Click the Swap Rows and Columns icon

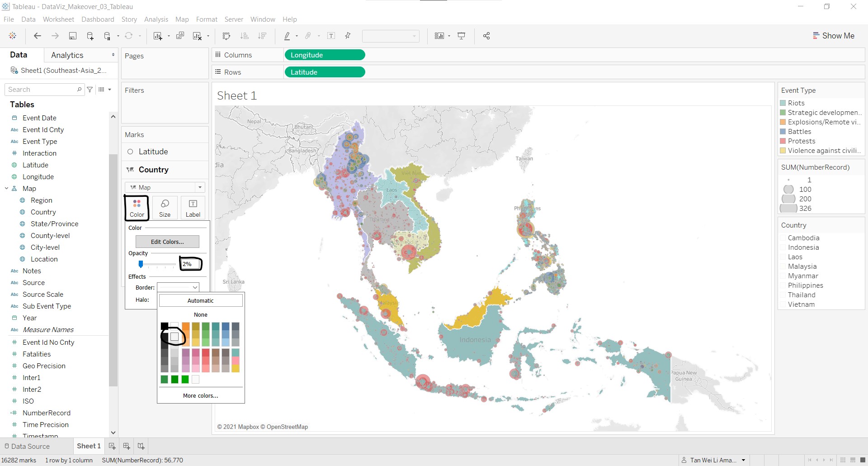(x=226, y=36)
